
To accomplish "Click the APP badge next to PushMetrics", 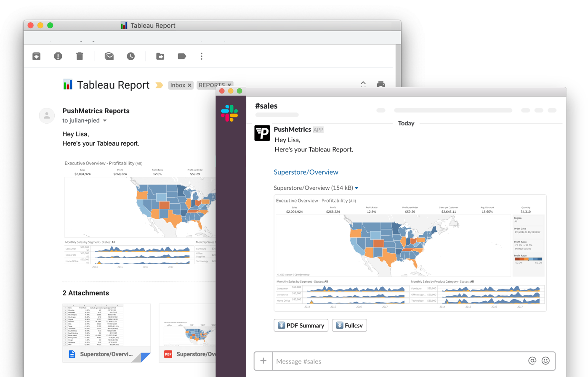I will pyautogui.click(x=319, y=130).
